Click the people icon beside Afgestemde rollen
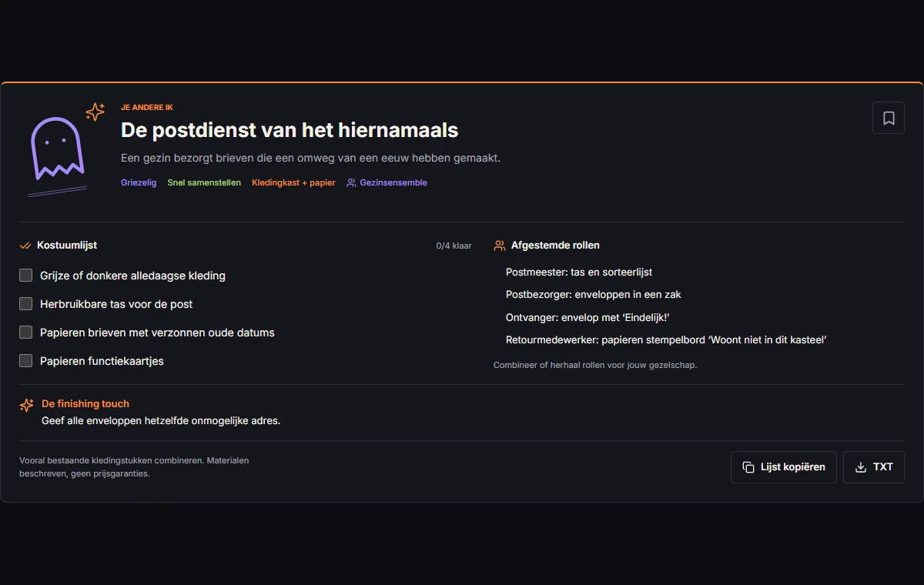This screenshot has width=924, height=585. coord(500,246)
